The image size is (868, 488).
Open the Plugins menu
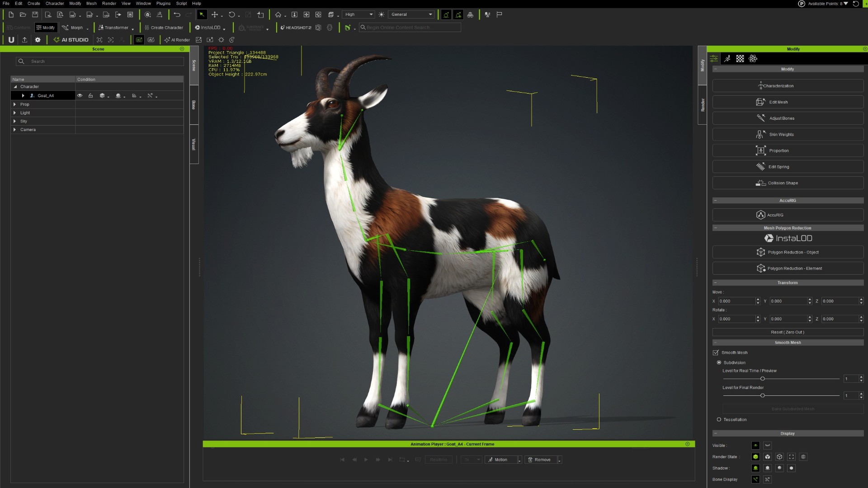(163, 3)
